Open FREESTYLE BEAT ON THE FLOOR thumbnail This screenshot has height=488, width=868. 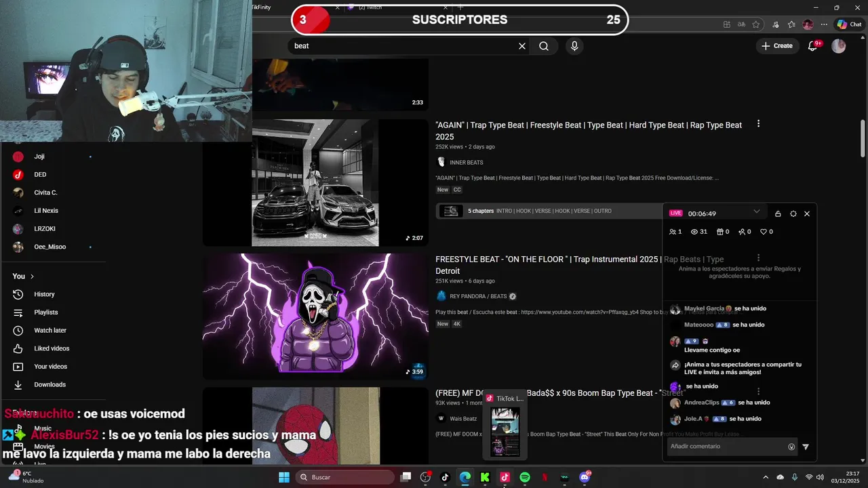pyautogui.click(x=315, y=317)
